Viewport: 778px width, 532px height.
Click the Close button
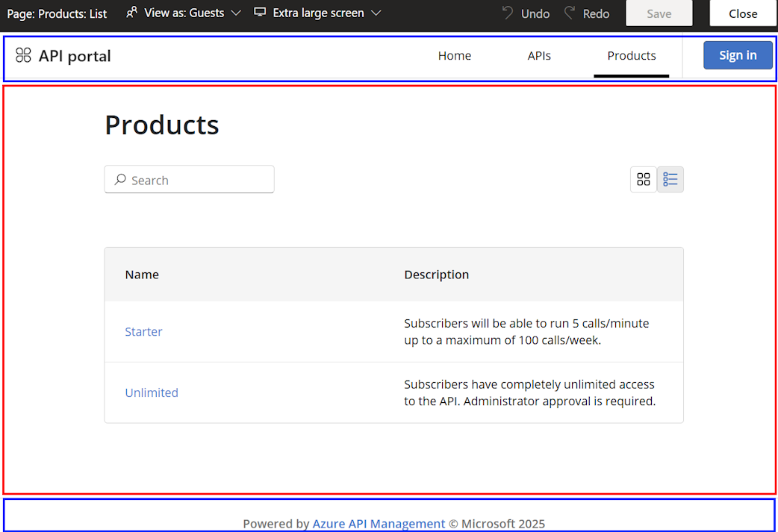(742, 13)
